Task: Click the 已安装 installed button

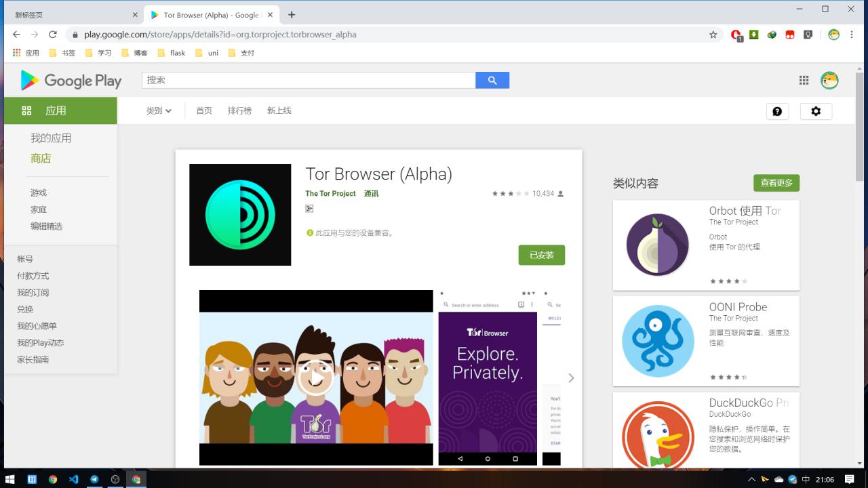Action: coord(542,255)
